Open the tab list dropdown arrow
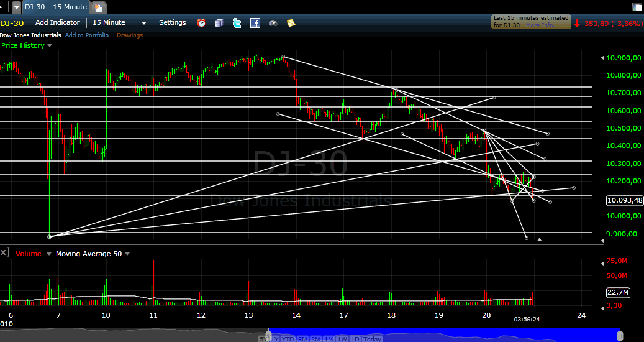The width and height of the screenshot is (644, 342). click(x=16, y=7)
